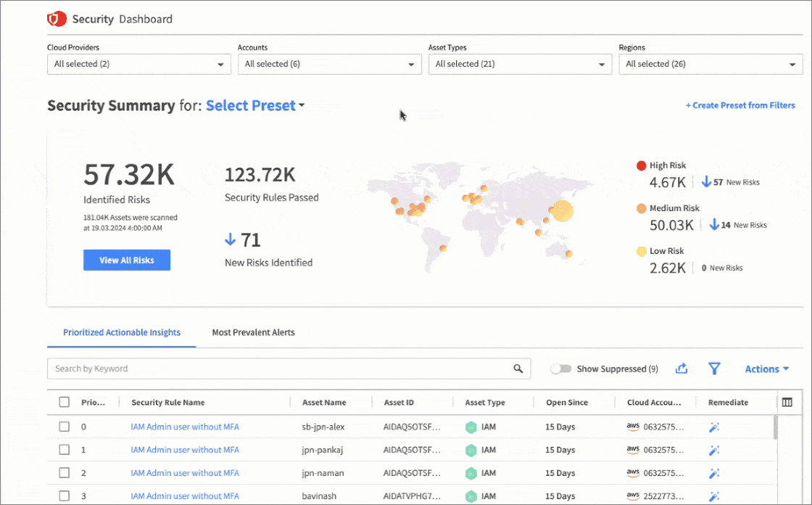The width and height of the screenshot is (812, 505).
Task: Click search magnifier icon in keyword box
Action: tap(518, 369)
